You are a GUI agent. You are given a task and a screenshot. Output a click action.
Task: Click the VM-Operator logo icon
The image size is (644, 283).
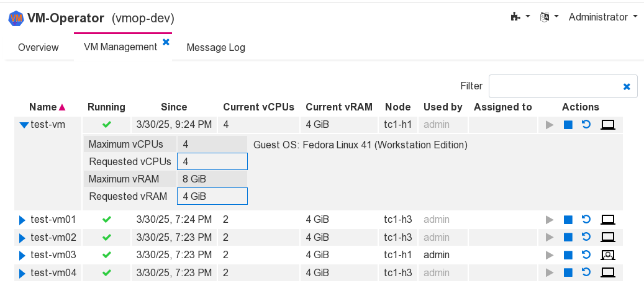click(x=16, y=18)
